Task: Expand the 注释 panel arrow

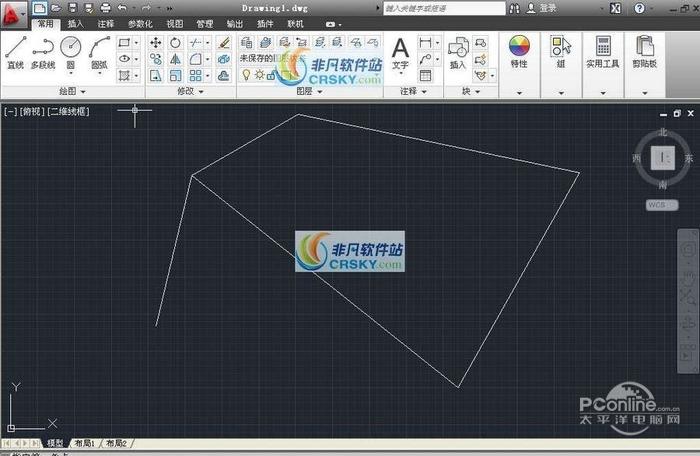Action: tap(424, 92)
